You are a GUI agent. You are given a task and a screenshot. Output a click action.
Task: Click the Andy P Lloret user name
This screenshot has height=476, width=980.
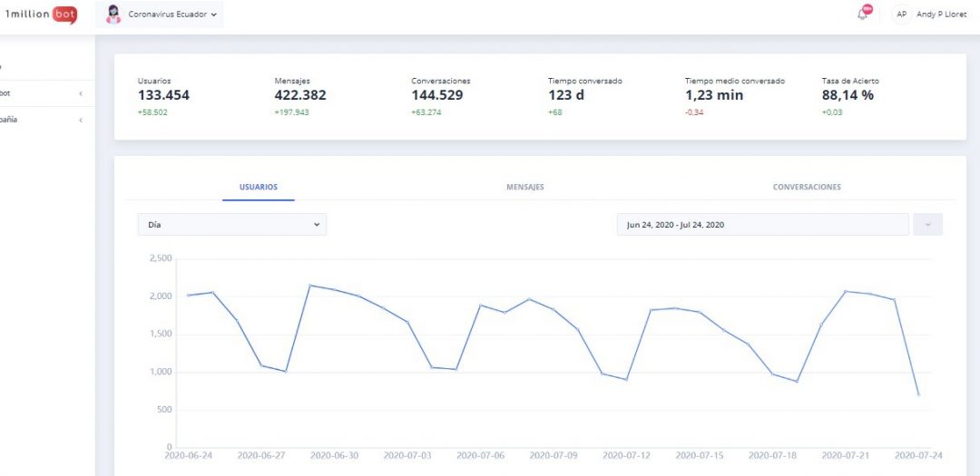coord(941,15)
